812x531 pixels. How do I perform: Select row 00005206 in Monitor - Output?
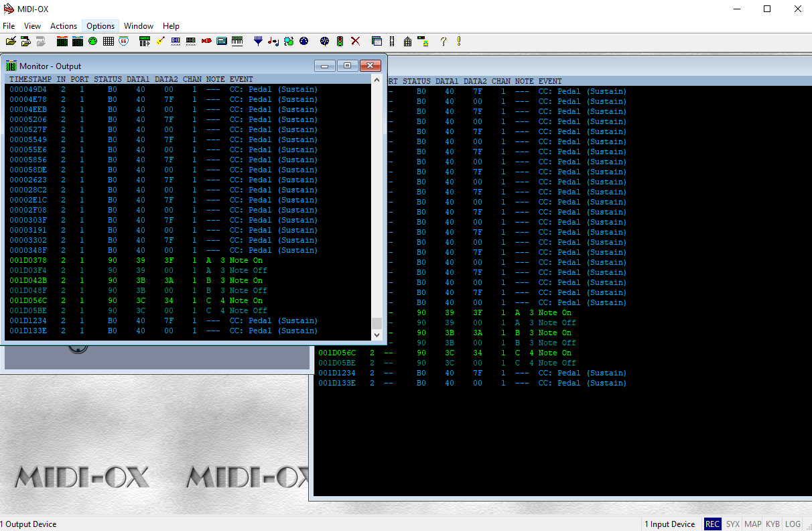[x=188, y=119]
